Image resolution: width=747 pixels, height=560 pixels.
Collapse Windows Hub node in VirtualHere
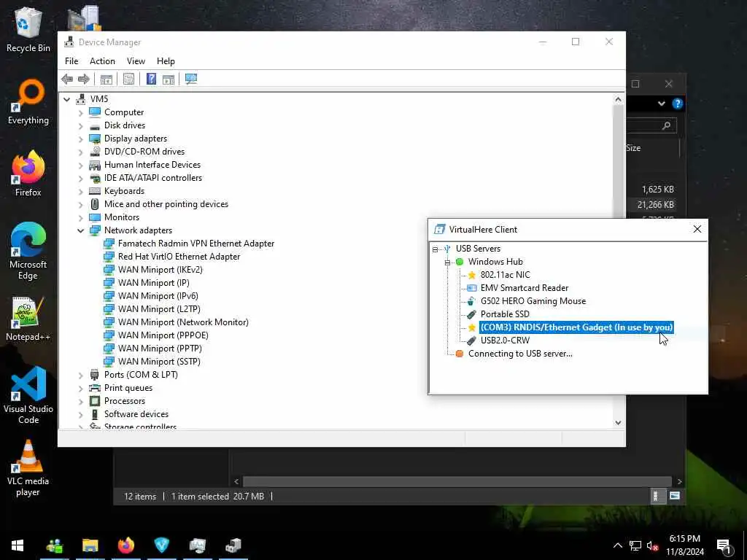(447, 262)
